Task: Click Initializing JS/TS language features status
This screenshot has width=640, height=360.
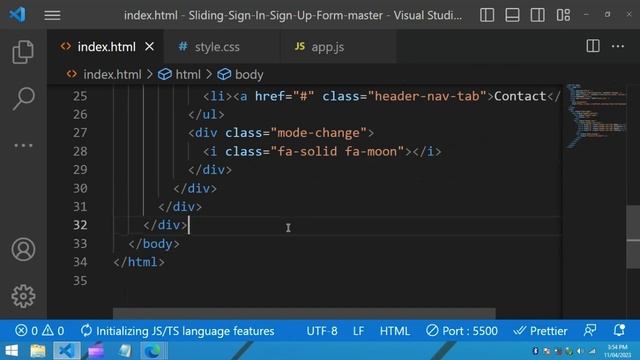Action: [177, 331]
